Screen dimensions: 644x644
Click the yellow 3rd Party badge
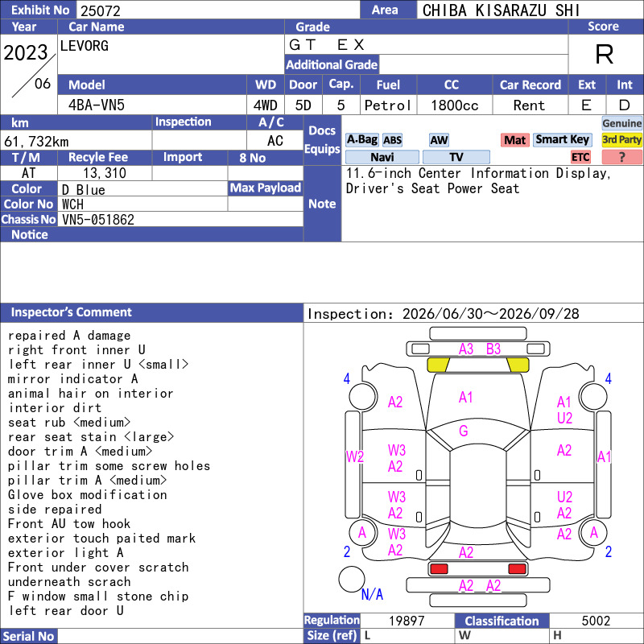tap(621, 139)
